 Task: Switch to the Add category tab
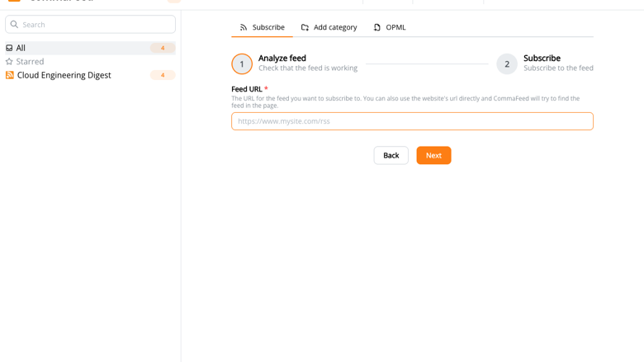(x=329, y=27)
